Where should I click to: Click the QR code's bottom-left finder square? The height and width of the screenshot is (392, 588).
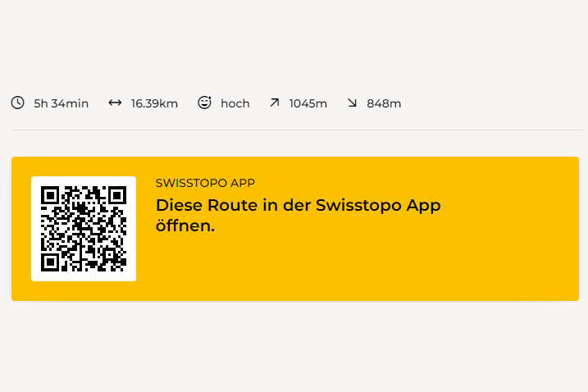tap(50, 262)
